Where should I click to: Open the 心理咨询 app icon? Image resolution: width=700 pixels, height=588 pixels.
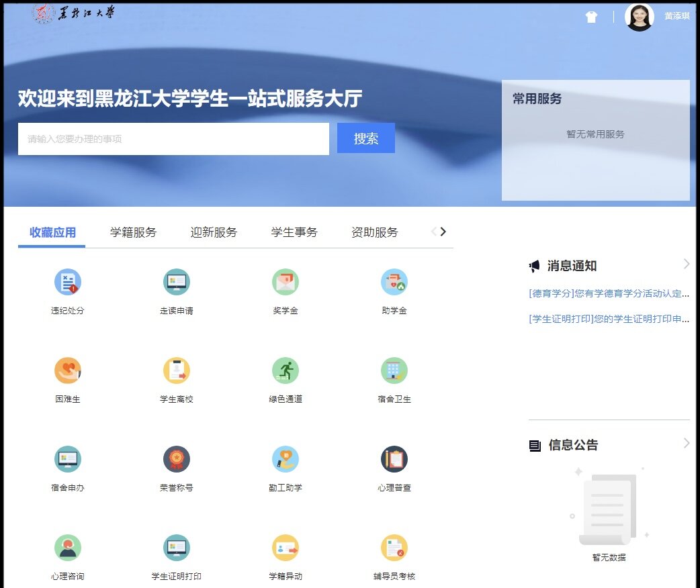pyautogui.click(x=67, y=548)
